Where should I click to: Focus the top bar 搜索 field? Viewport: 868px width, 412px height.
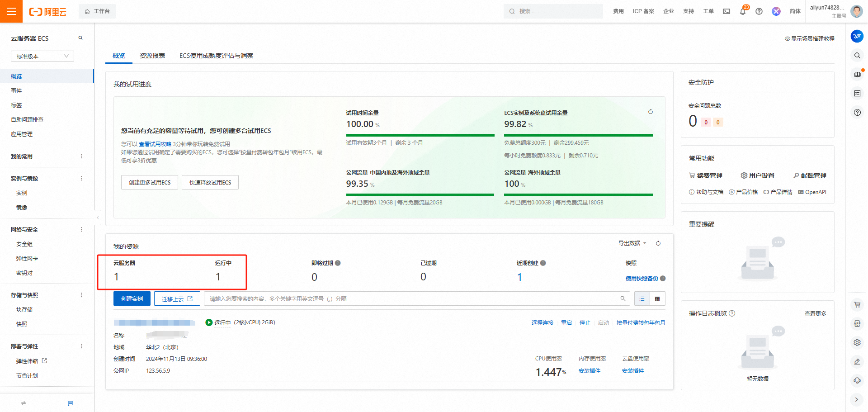(553, 11)
